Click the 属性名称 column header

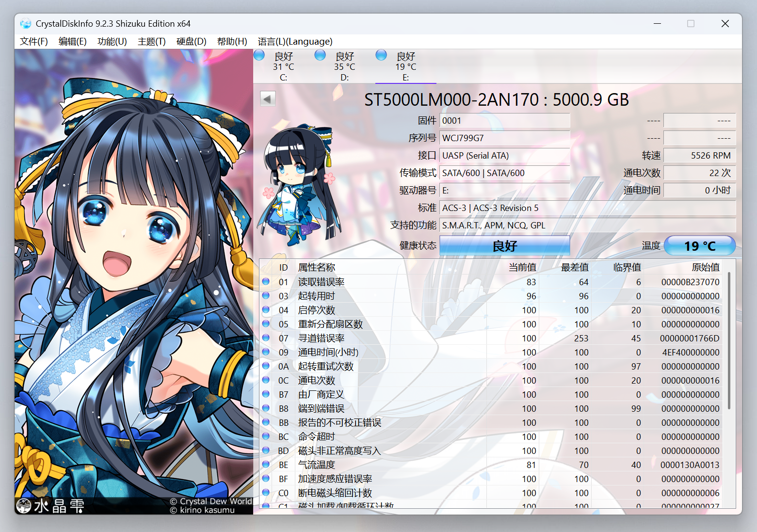(x=317, y=267)
